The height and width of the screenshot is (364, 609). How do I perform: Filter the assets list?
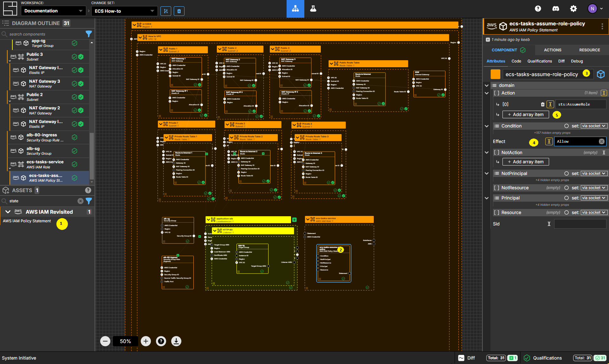click(x=89, y=201)
